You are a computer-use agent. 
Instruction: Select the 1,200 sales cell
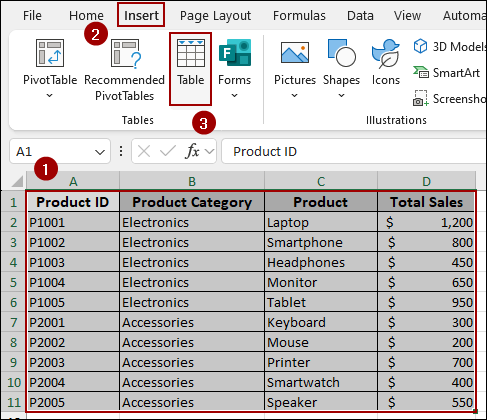pyautogui.click(x=426, y=222)
